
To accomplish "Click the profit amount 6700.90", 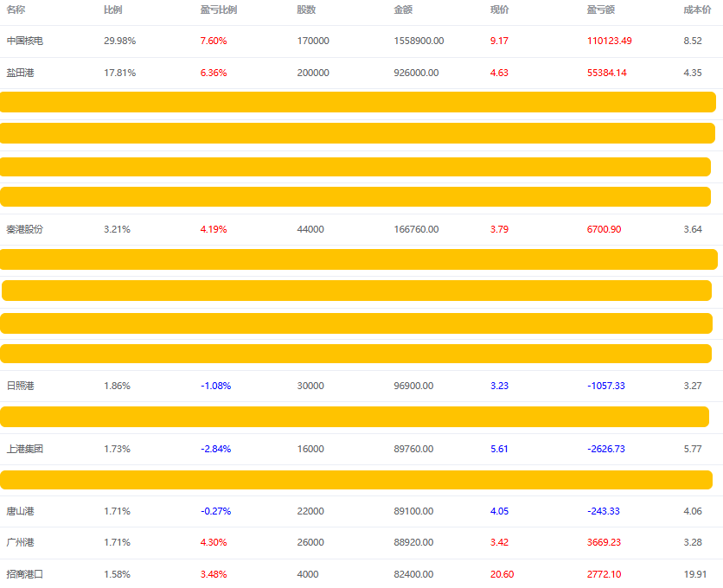I will coord(604,229).
